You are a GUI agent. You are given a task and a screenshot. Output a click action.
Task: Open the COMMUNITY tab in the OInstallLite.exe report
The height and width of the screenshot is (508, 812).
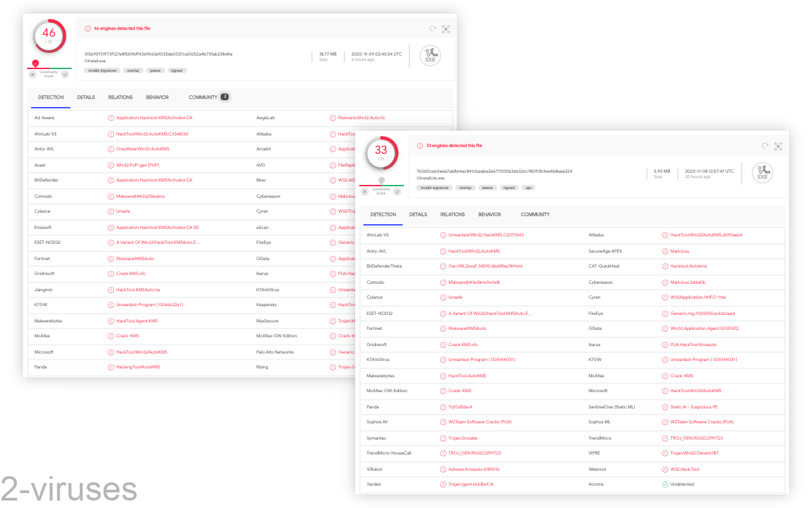point(535,215)
